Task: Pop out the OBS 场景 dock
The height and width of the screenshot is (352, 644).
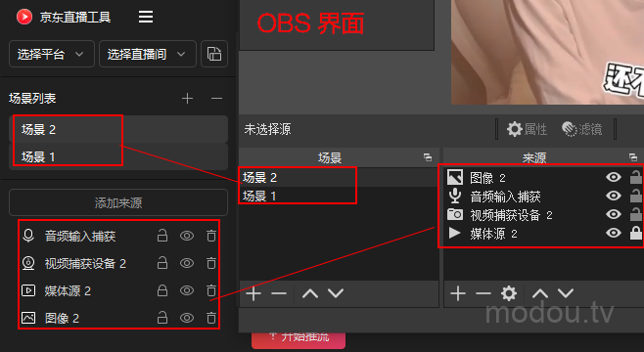Action: (x=428, y=157)
